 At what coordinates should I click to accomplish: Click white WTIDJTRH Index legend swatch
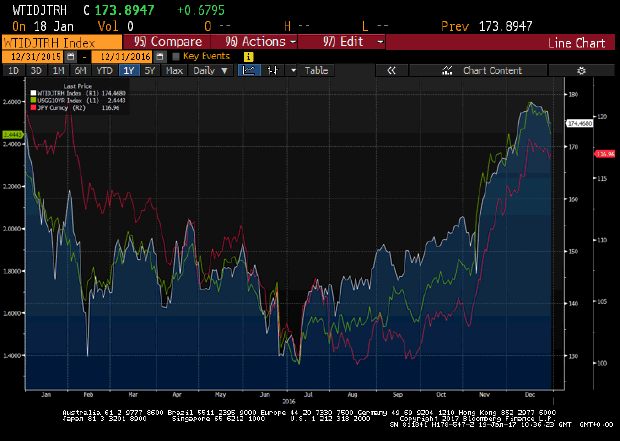[x=33, y=93]
